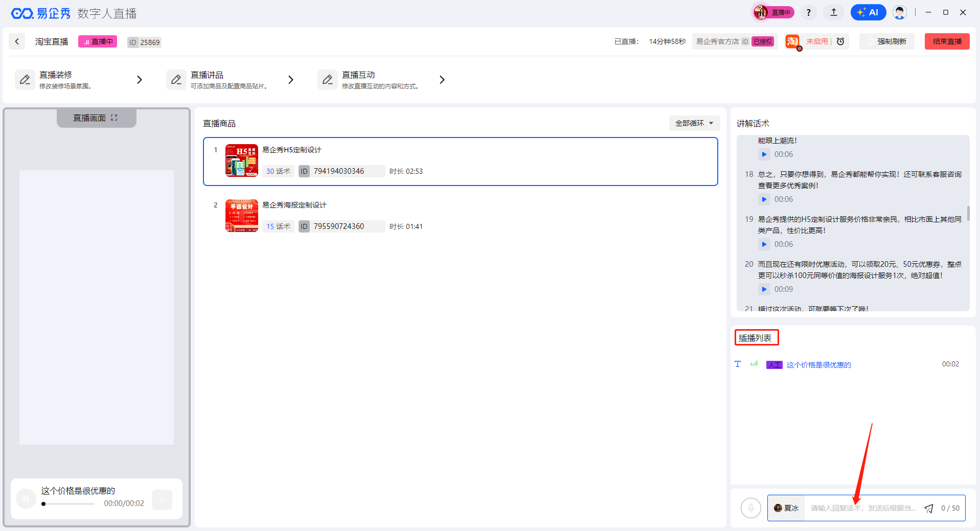This screenshot has height=531, width=980.
Task: Send the reply with paper plane icon
Action: (928, 508)
